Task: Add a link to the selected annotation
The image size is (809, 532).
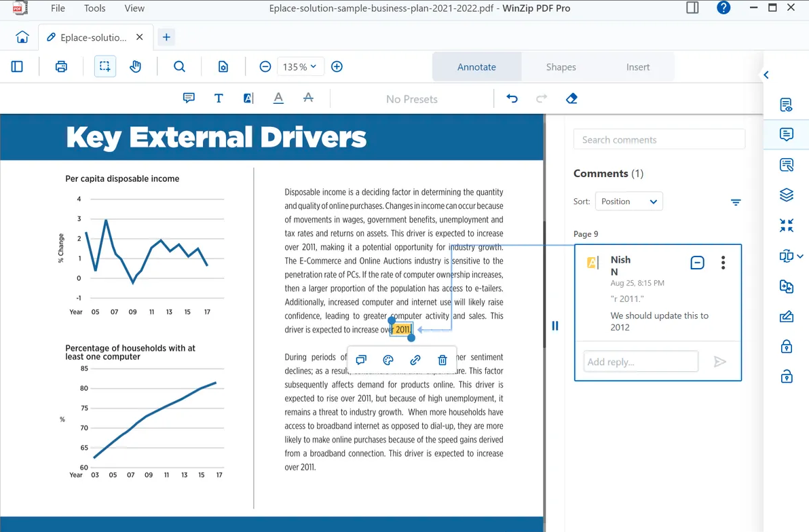Action: pos(415,360)
